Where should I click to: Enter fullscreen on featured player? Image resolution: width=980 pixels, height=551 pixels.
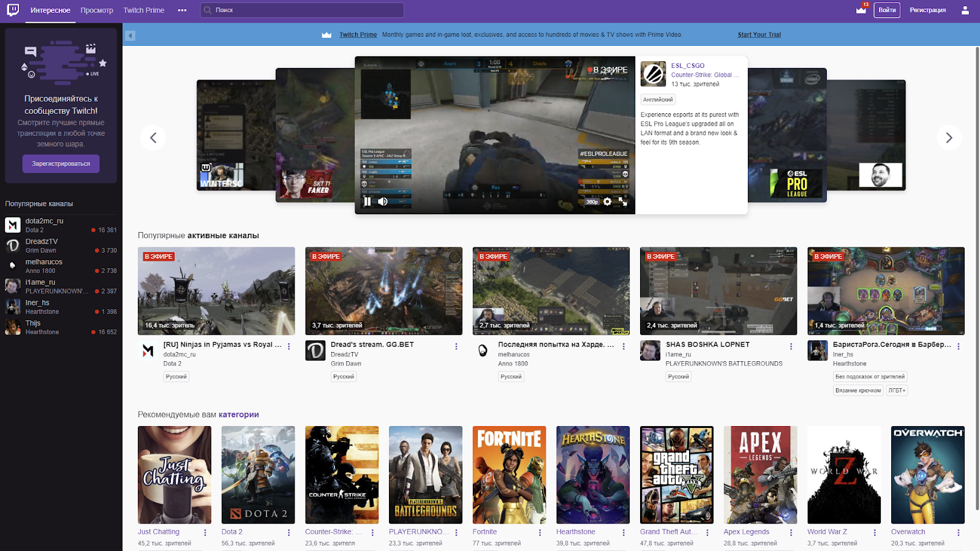pos(623,201)
